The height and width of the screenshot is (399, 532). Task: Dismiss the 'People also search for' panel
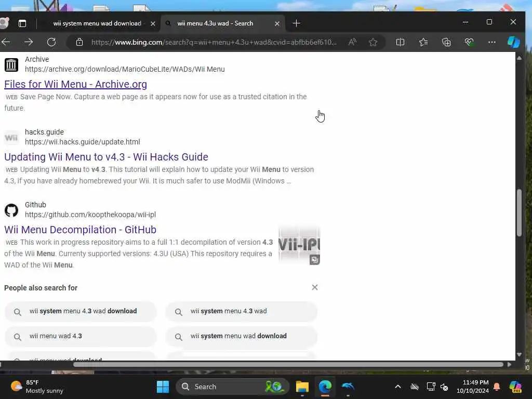tap(314, 287)
